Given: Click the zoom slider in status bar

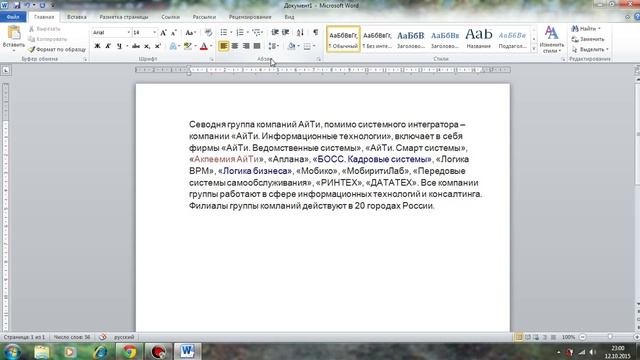Looking at the screenshot, I should pos(610,337).
